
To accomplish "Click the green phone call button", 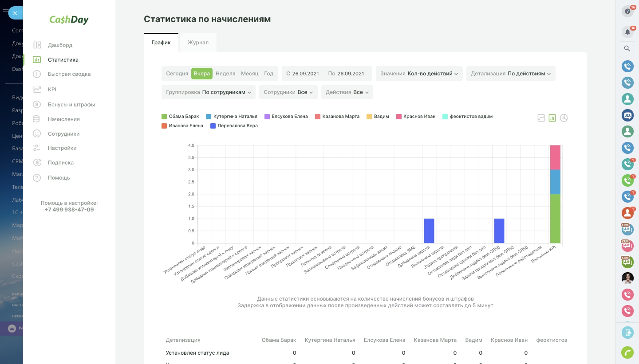I will click(627, 352).
